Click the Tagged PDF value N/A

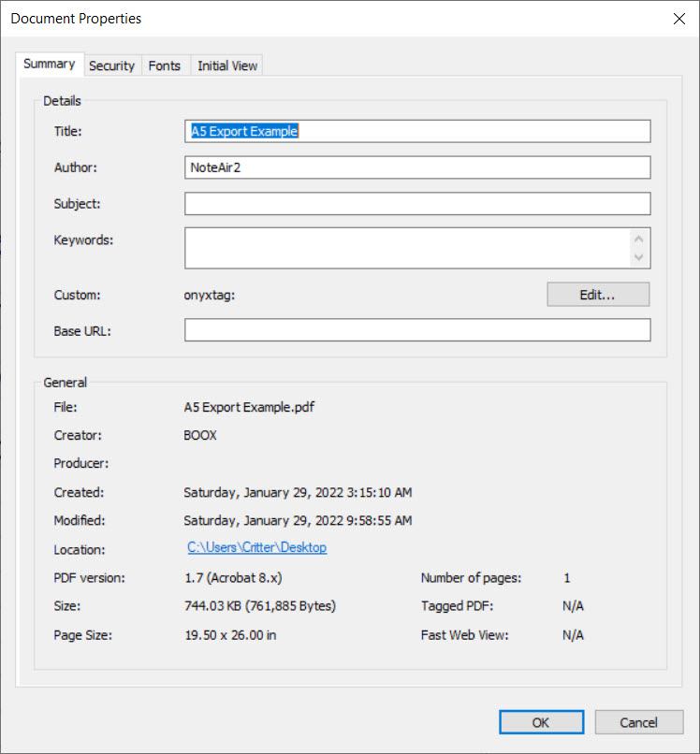(573, 606)
